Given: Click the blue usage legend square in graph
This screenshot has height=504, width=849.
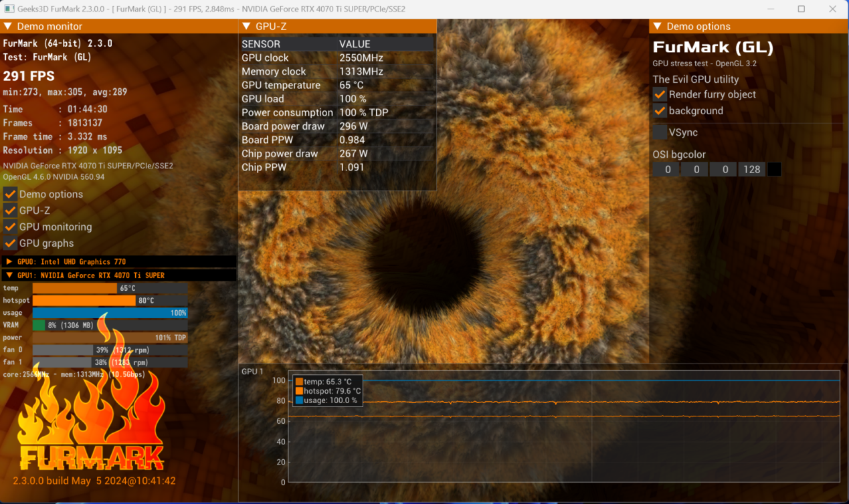Looking at the screenshot, I should pyautogui.click(x=298, y=400).
